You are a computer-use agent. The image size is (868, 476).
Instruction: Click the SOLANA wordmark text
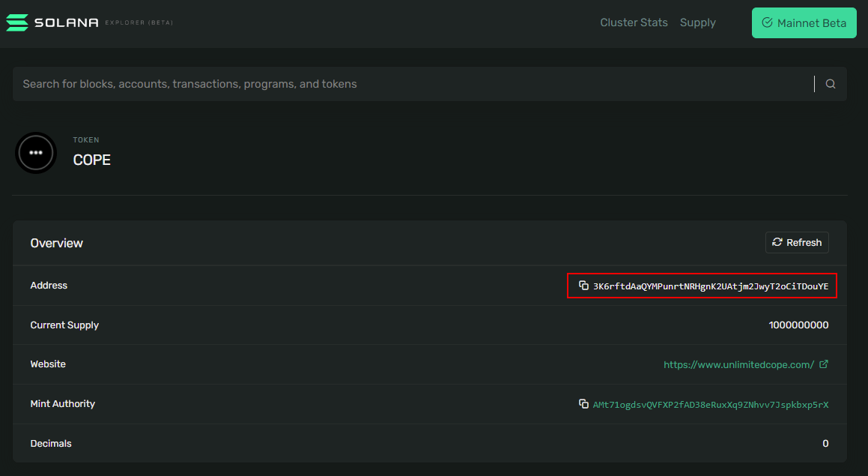pos(67,22)
